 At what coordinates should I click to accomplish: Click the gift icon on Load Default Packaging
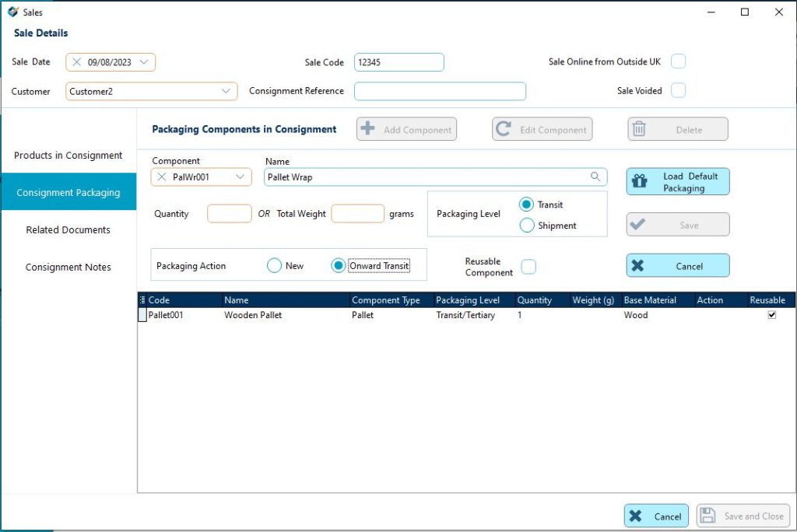coord(640,180)
